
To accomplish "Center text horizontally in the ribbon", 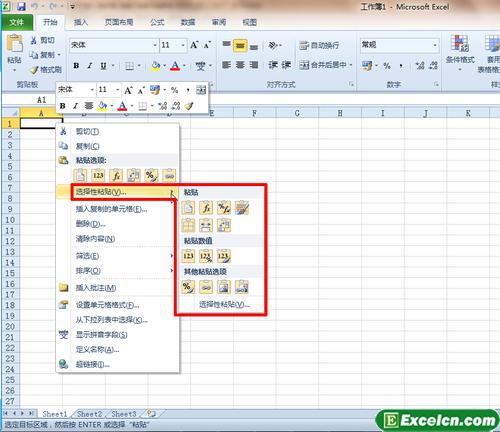I will [240, 65].
